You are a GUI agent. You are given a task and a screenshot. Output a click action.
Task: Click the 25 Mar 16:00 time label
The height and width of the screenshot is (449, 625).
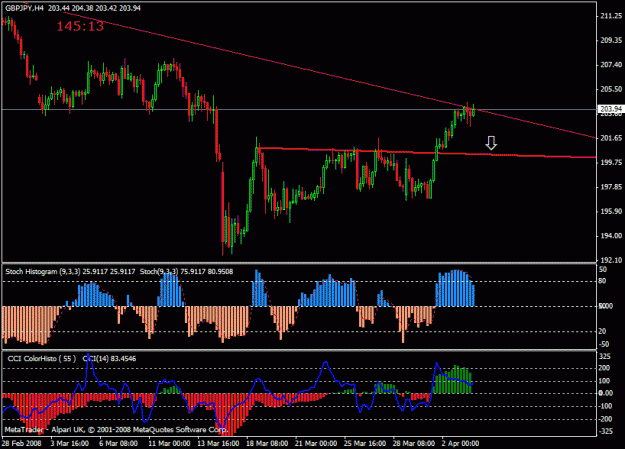(365, 443)
